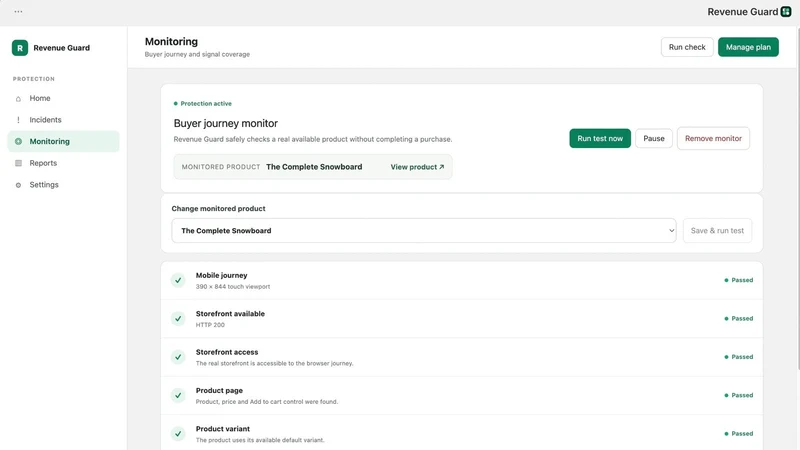Image resolution: width=800 pixels, height=450 pixels.
Task: Open Settings from the sidebar
Action: pos(63,185)
